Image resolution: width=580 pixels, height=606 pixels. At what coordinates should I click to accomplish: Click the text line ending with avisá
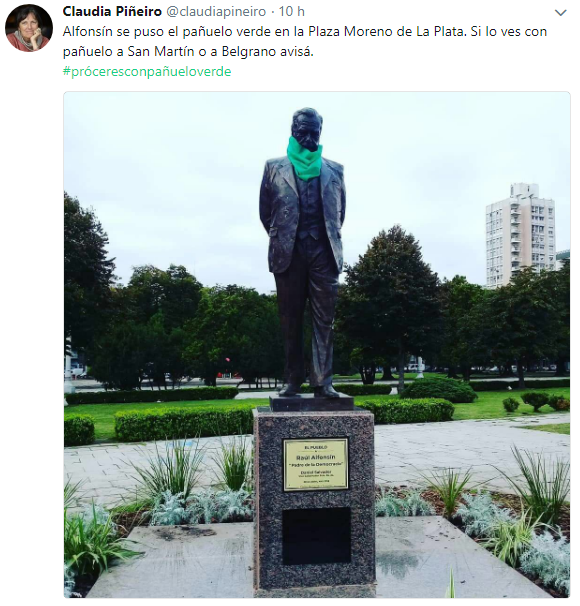click(188, 51)
